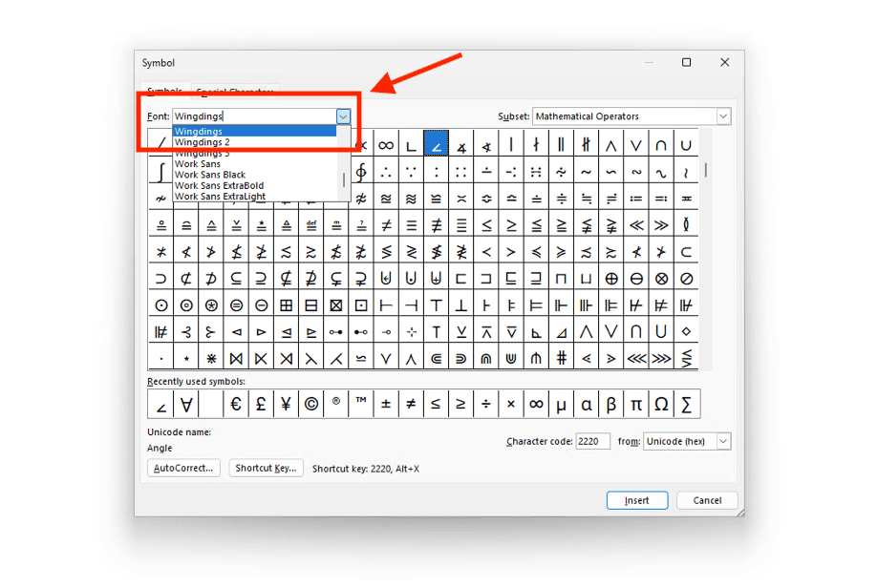Screen dimensions: 877x588
Task: Maximize the Symbol dialog window
Action: [686, 62]
